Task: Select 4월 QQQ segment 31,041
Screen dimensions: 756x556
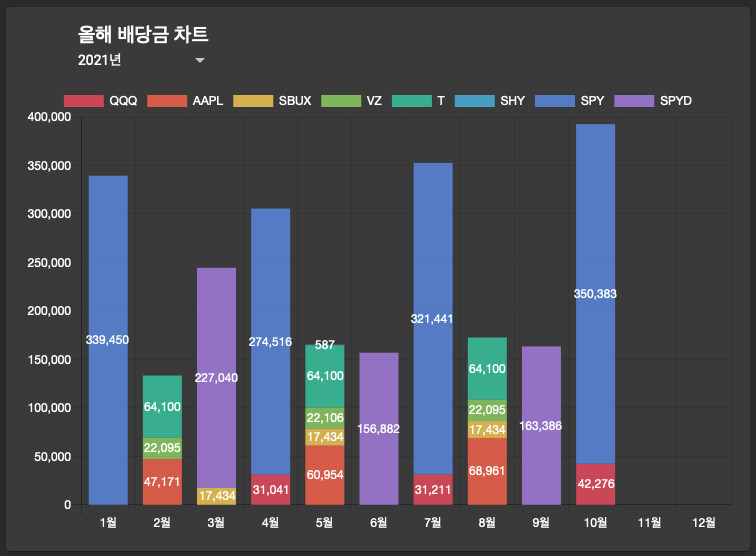Action: 270,490
